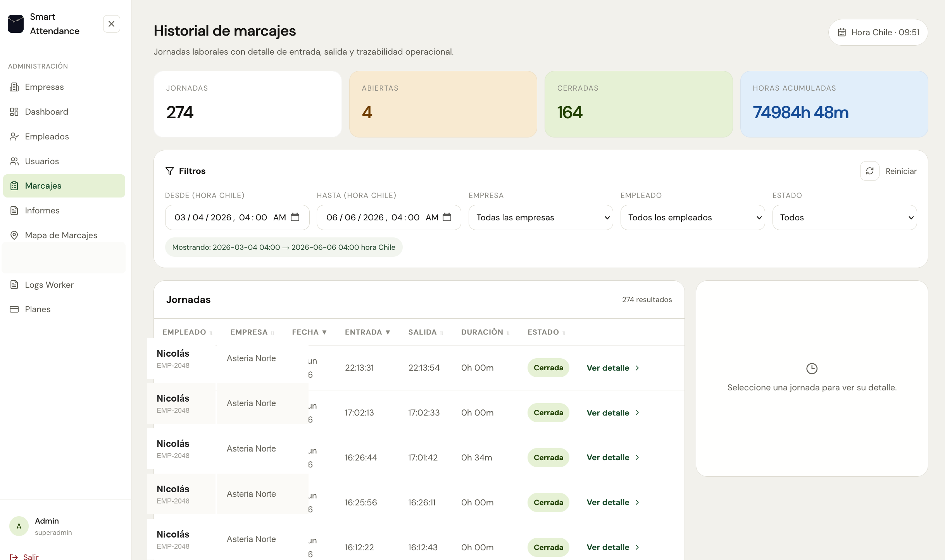Open Informes page
945x560 pixels.
click(64, 211)
